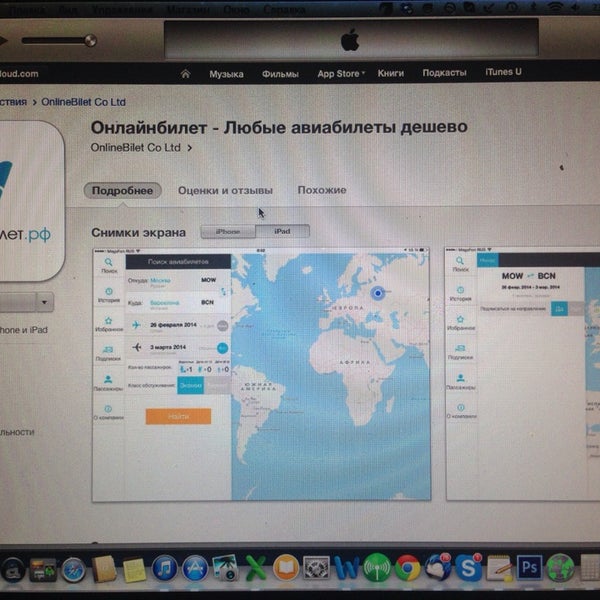The height and width of the screenshot is (600, 600).
Task: Click Снимки экрана heading
Action: point(139,233)
